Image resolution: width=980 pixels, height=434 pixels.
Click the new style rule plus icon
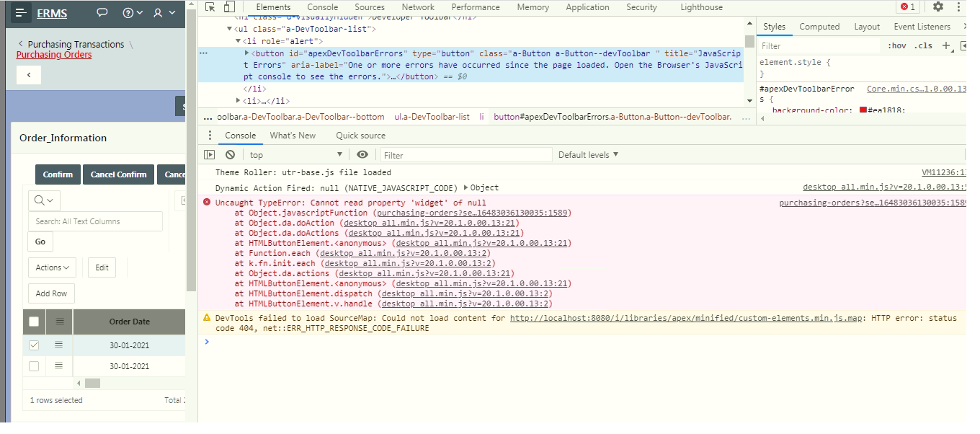(x=947, y=45)
